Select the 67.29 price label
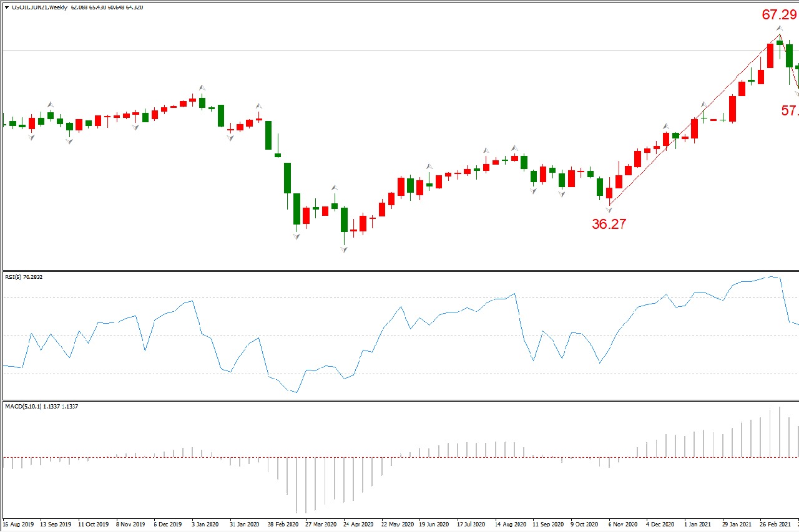 coord(779,14)
